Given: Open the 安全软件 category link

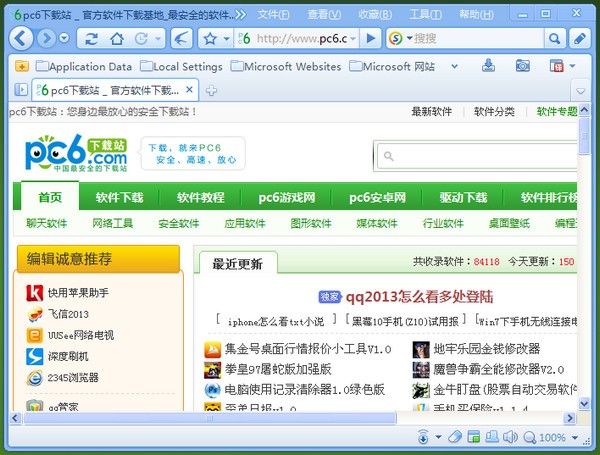Looking at the screenshot, I should click(x=179, y=223).
